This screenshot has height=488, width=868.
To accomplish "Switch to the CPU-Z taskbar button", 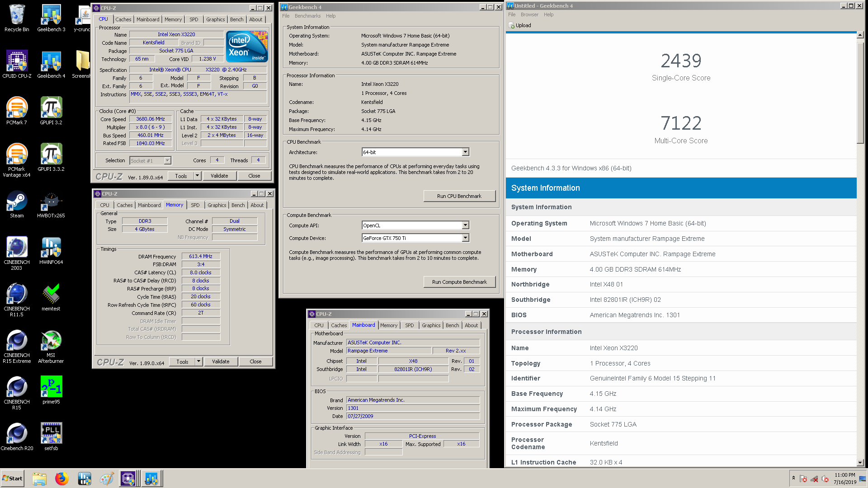I will tap(128, 479).
